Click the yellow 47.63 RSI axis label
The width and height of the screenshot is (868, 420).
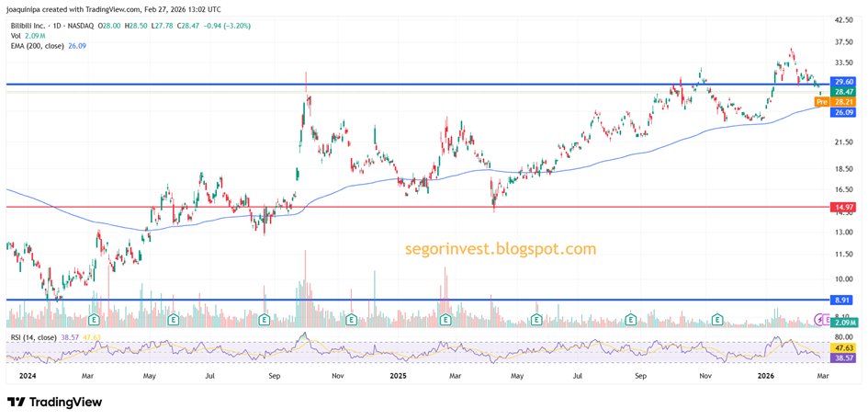coord(843,349)
